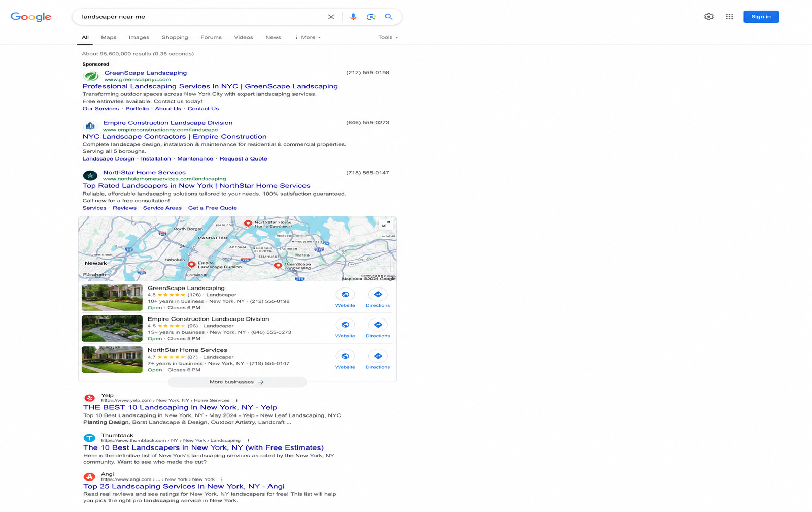Click NorthStar star favicon
Screen dimensions: 812x512
pyautogui.click(x=90, y=176)
